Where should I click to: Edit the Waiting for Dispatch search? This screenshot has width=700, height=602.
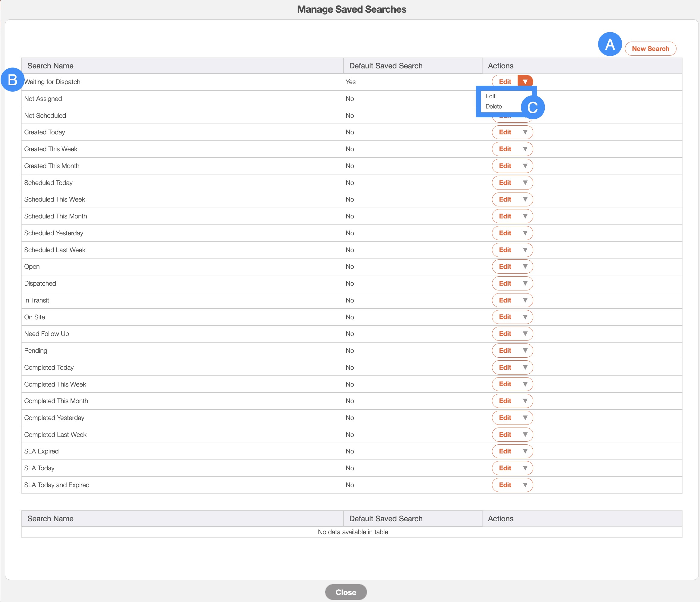click(505, 82)
